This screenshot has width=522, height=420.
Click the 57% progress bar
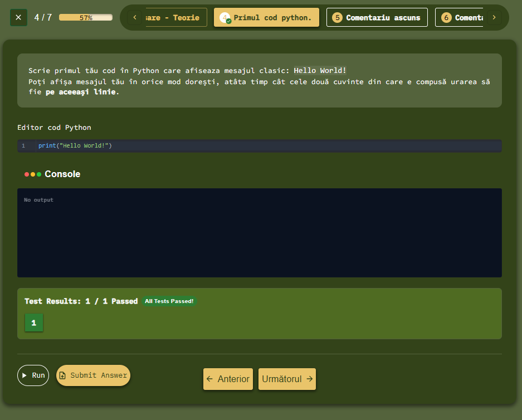(86, 17)
